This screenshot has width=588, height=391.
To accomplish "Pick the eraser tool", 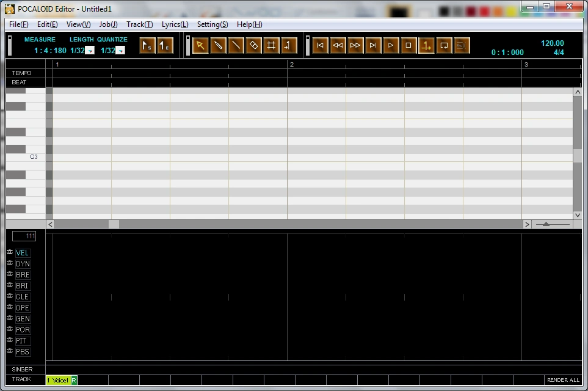I will point(254,46).
